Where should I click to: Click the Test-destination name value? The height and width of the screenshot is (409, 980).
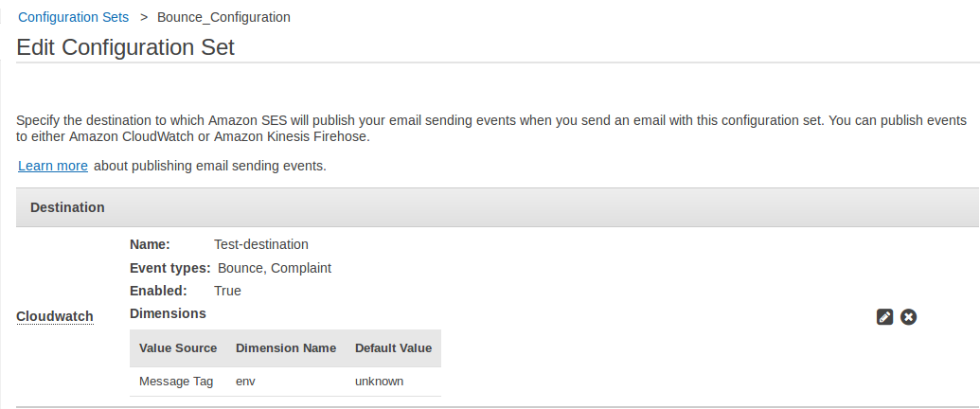click(x=261, y=244)
